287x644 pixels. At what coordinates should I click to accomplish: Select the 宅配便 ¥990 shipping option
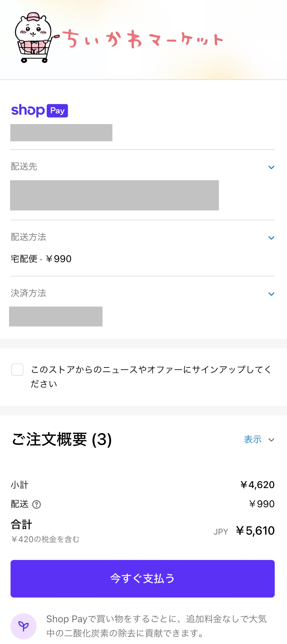[x=41, y=259]
